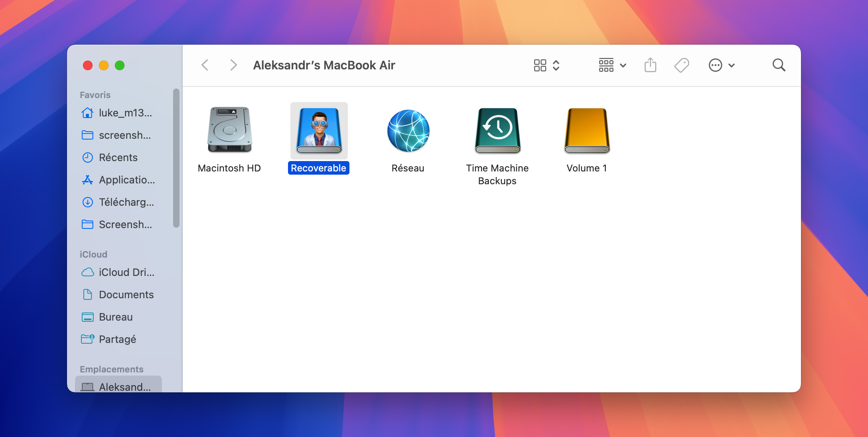Viewport: 868px width, 437px height.
Task: Open Applications in the sidebar
Action: 119,180
